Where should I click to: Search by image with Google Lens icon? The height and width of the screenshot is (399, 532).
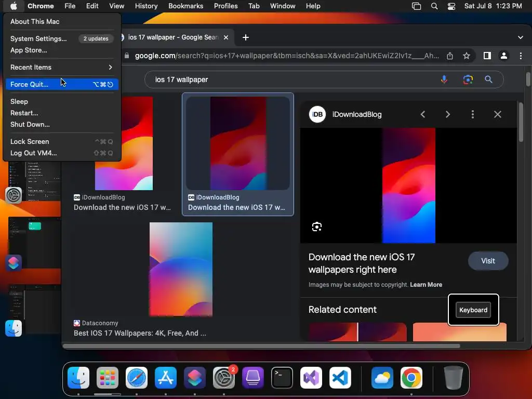click(x=468, y=79)
